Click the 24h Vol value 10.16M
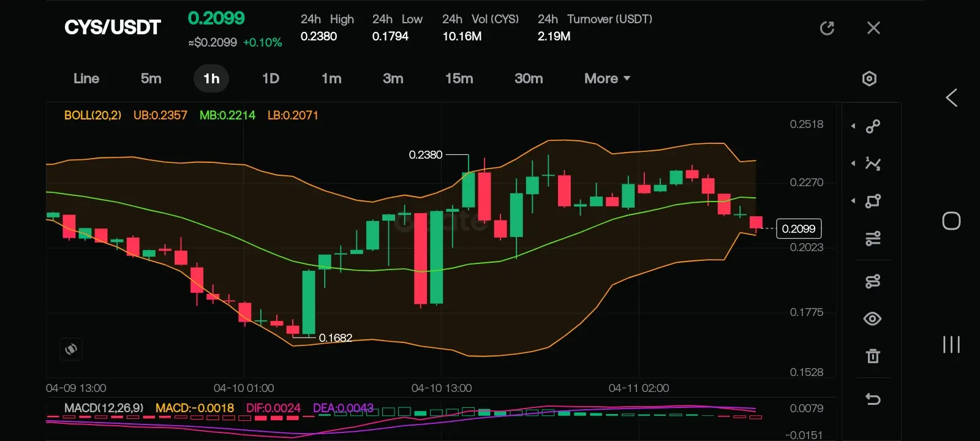This screenshot has height=441, width=980. coord(462,36)
